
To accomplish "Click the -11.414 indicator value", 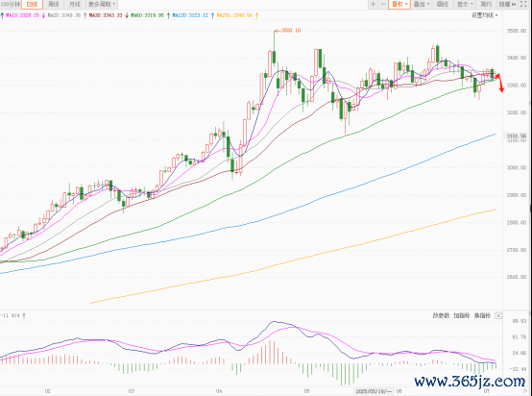I will point(11,315).
